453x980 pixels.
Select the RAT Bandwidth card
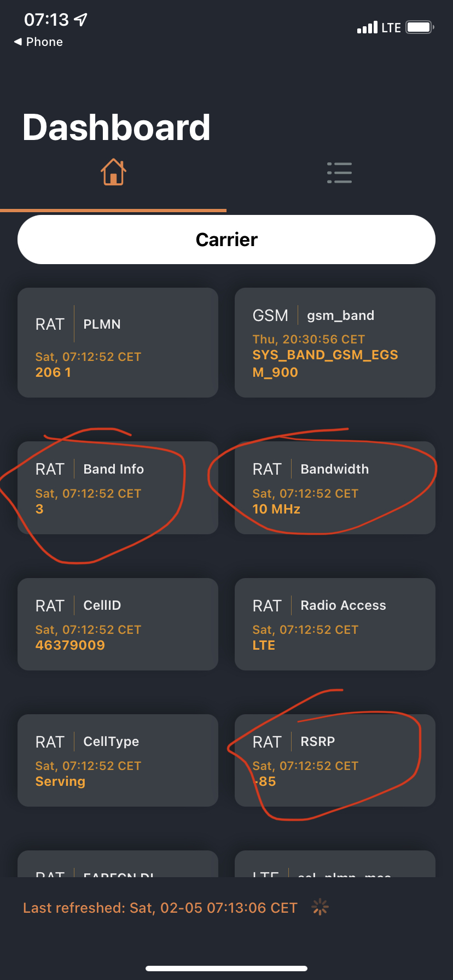(335, 488)
